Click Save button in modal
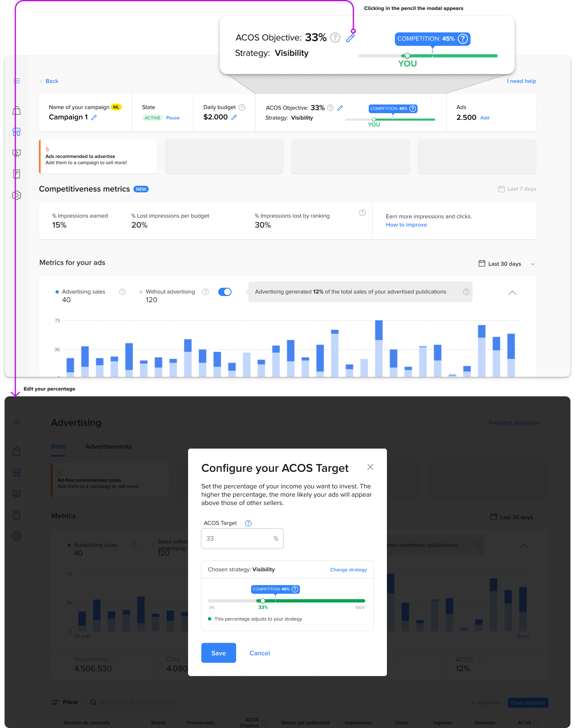The height and width of the screenshot is (728, 575). click(x=219, y=653)
